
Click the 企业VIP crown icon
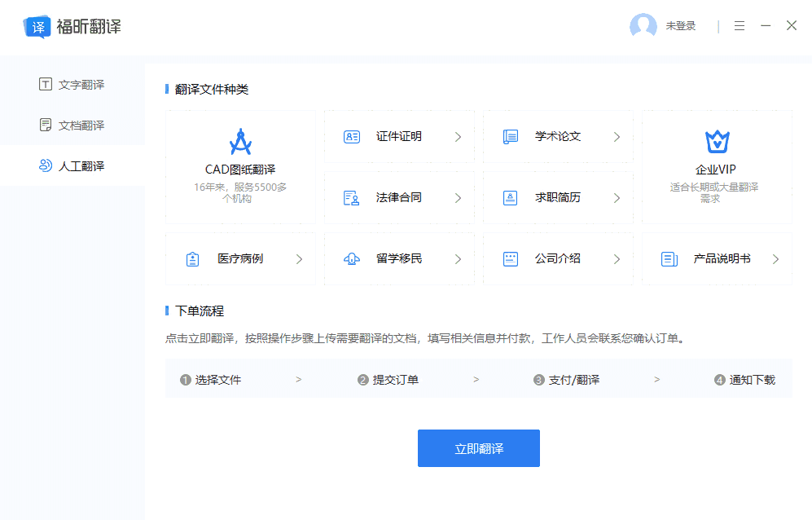[716, 143]
